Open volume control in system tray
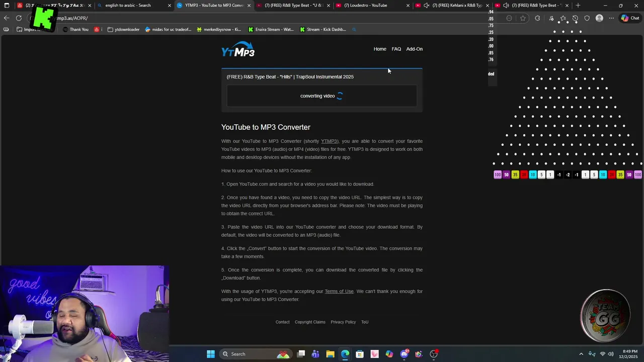644x362 pixels. (x=611, y=354)
